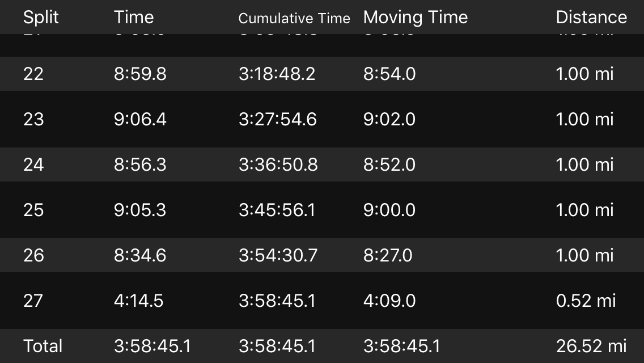Select split 26 time 8:34.6
Image resolution: width=644 pixels, height=363 pixels.
(140, 255)
